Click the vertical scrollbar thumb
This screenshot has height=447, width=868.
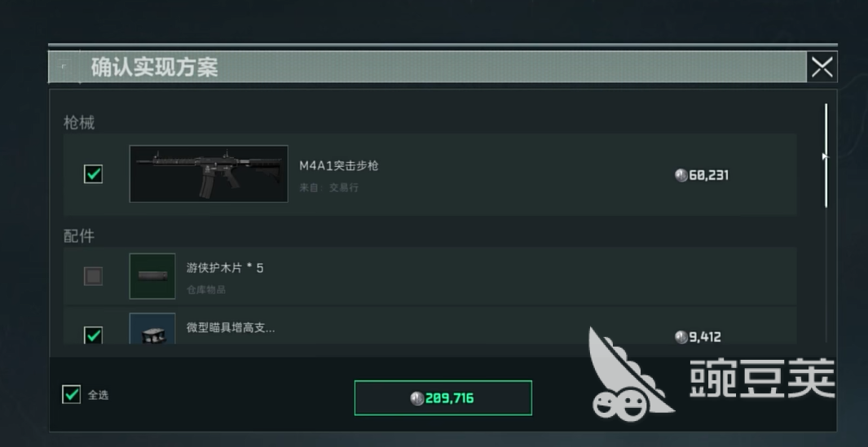tap(826, 156)
